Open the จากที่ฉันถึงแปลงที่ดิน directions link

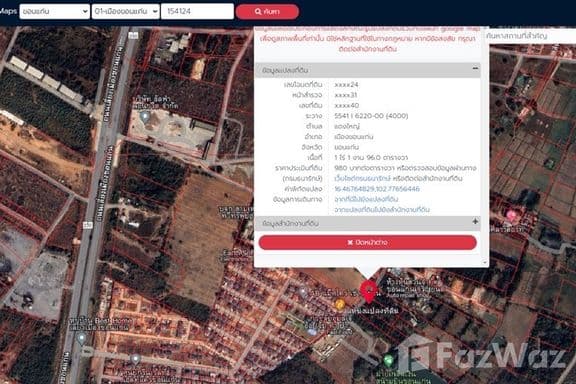click(x=366, y=199)
